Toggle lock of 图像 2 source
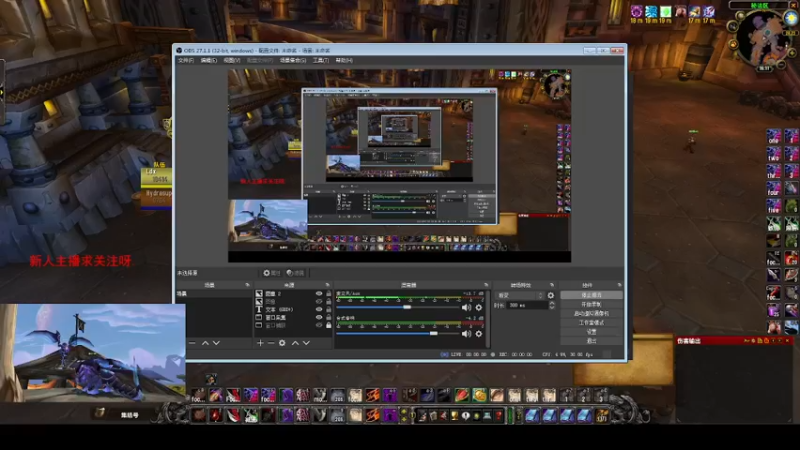The width and height of the screenshot is (800, 450). point(329,294)
